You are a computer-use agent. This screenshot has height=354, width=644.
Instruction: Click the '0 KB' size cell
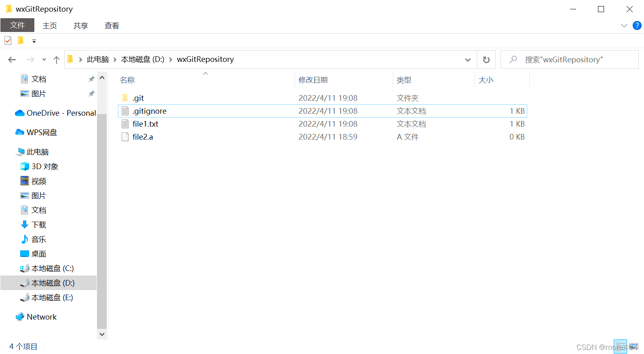pyautogui.click(x=517, y=137)
